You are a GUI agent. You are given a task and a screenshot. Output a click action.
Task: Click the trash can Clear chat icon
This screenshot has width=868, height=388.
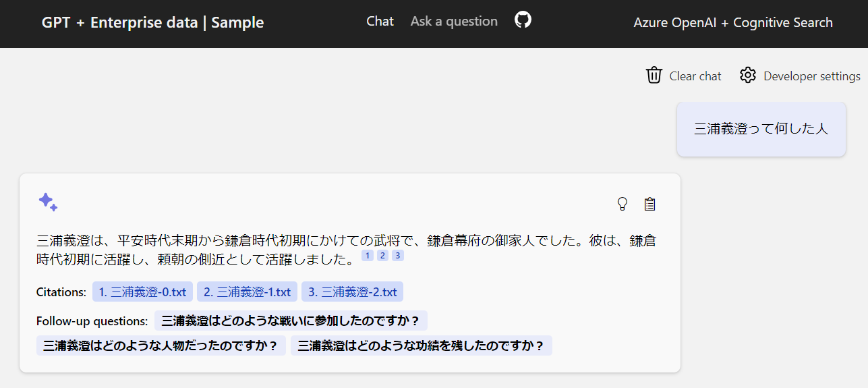tap(654, 76)
